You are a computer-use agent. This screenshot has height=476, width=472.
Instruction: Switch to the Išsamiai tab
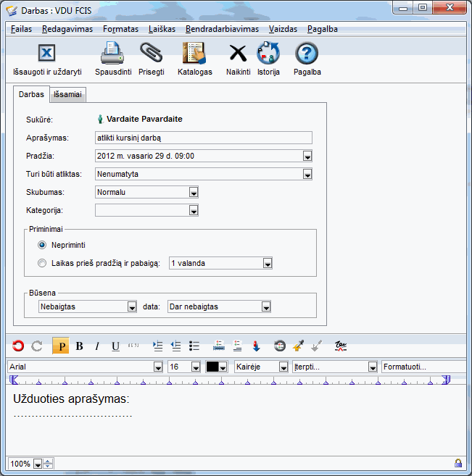pyautogui.click(x=67, y=95)
